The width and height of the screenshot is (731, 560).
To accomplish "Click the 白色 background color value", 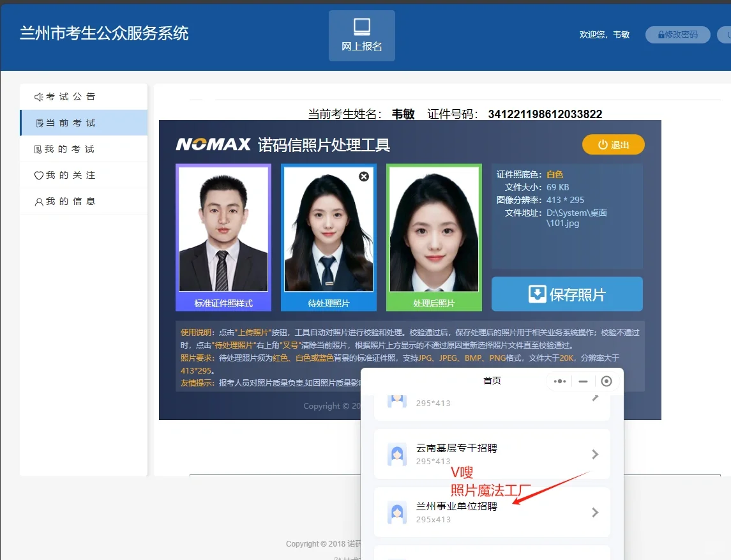I will click(555, 174).
